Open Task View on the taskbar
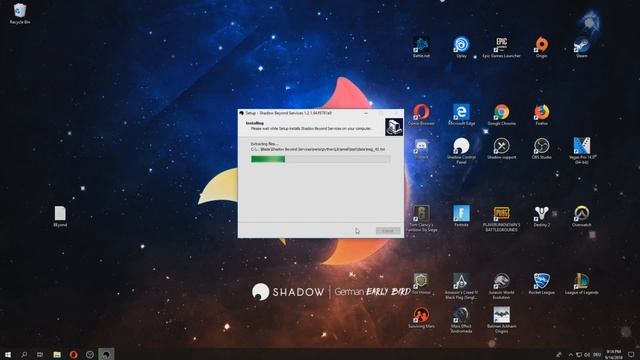 (x=40, y=354)
